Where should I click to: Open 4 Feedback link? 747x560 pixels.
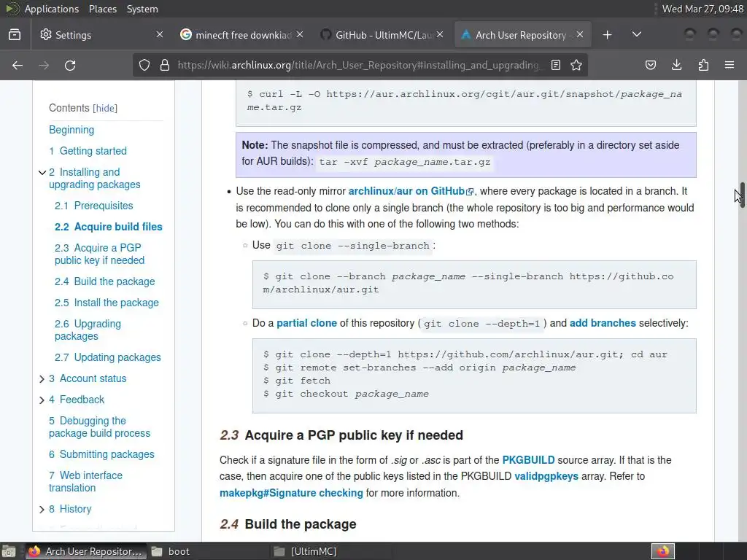click(x=76, y=400)
